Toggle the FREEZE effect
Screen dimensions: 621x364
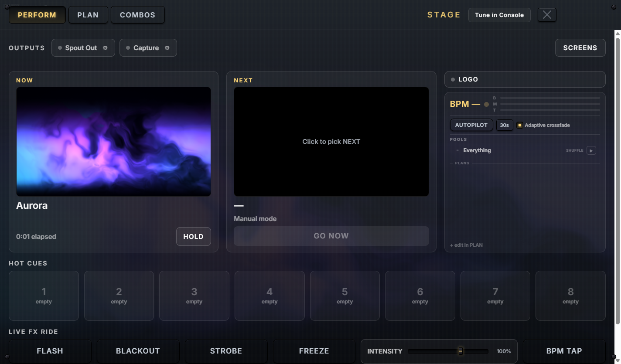pyautogui.click(x=314, y=351)
